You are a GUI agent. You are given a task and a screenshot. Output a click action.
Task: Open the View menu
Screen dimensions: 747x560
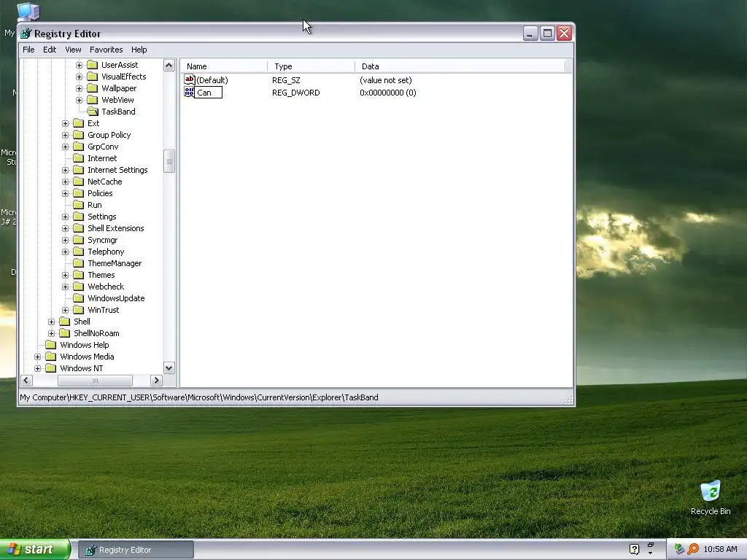pyautogui.click(x=73, y=50)
